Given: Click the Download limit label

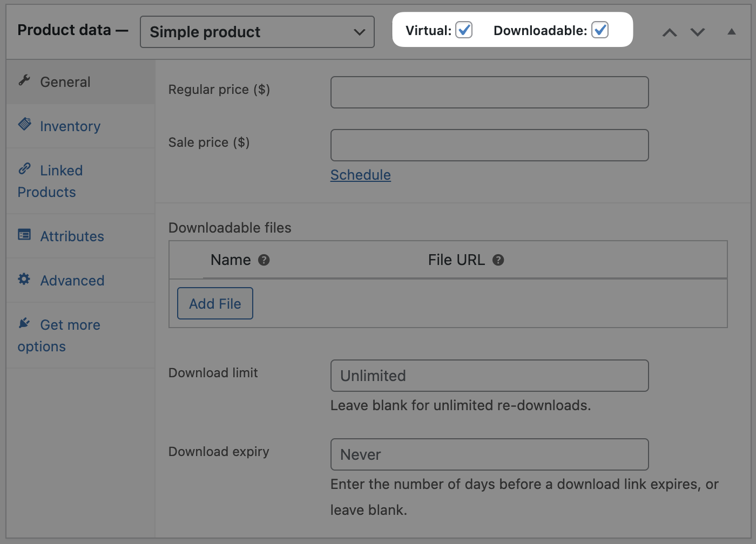Looking at the screenshot, I should 213,373.
